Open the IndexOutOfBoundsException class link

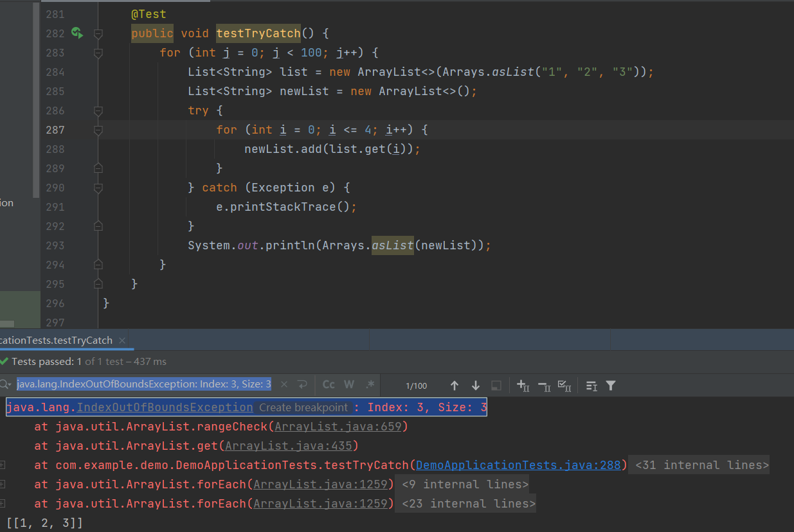coord(165,407)
